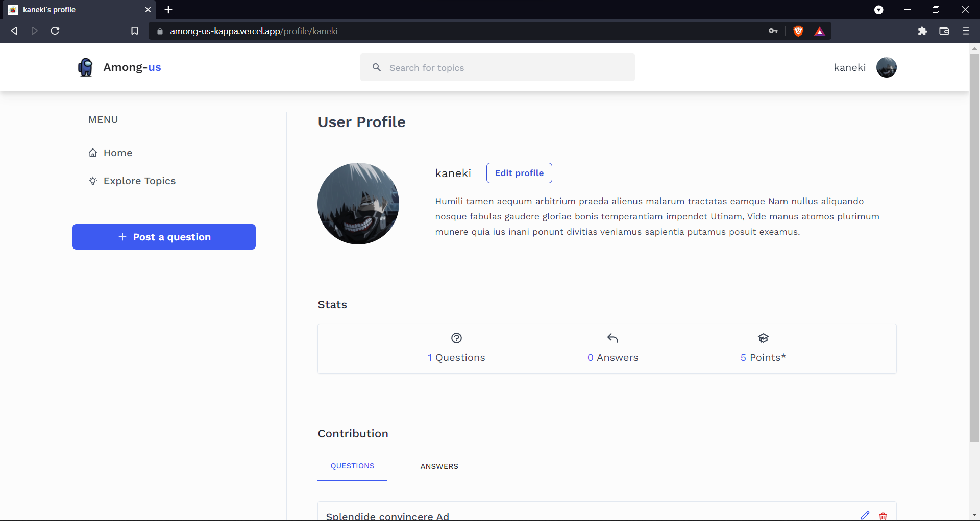Click the Edit profile button
This screenshot has height=521, width=980.
(x=519, y=173)
